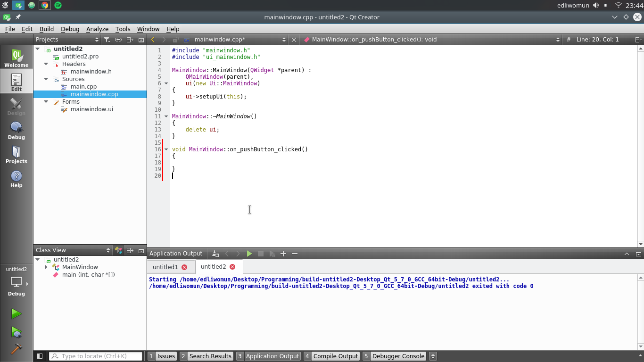Toggle show subprojects in Class View

click(x=118, y=250)
